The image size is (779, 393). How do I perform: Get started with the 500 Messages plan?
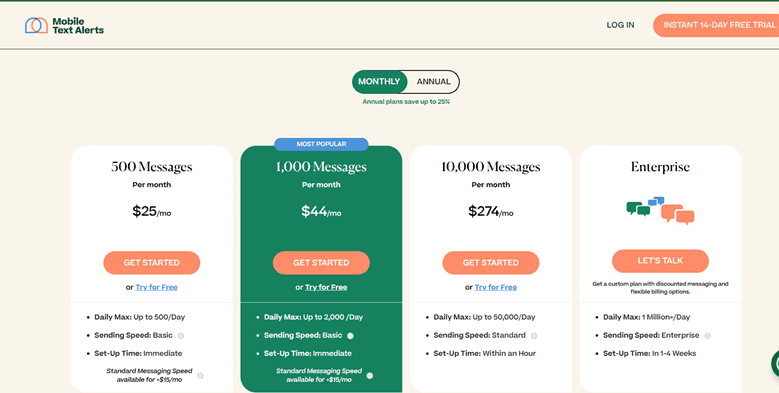pyautogui.click(x=152, y=263)
